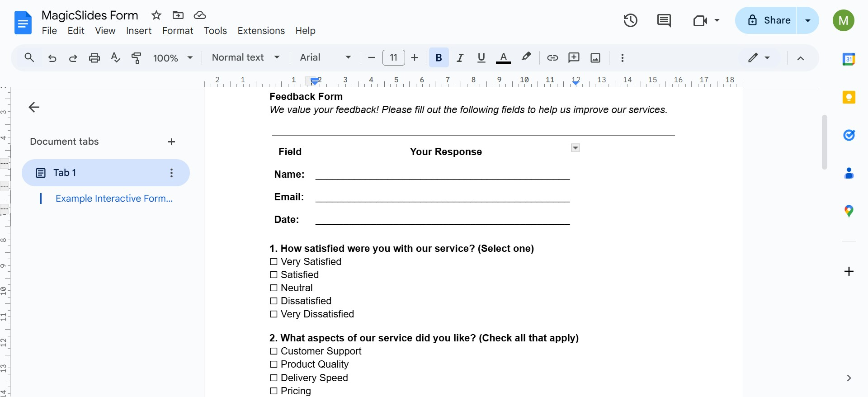Insert an image from the toolbar
Viewport: 868px width, 397px height.
pos(595,58)
